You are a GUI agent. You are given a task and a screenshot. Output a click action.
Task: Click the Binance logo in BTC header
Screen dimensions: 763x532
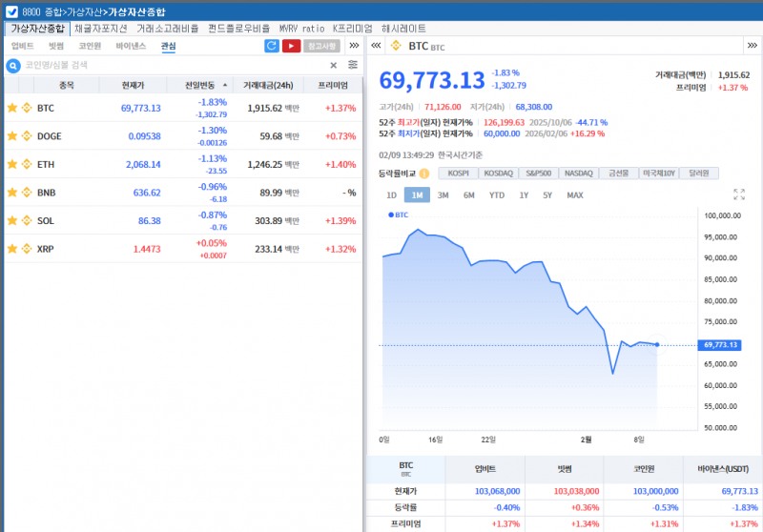point(396,46)
